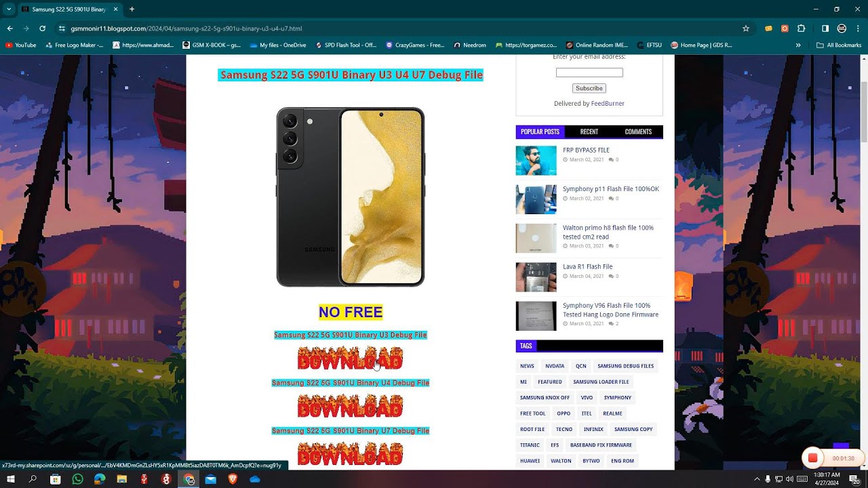Go back to the previous page
This screenshot has height=488, width=868.
pos(10,28)
